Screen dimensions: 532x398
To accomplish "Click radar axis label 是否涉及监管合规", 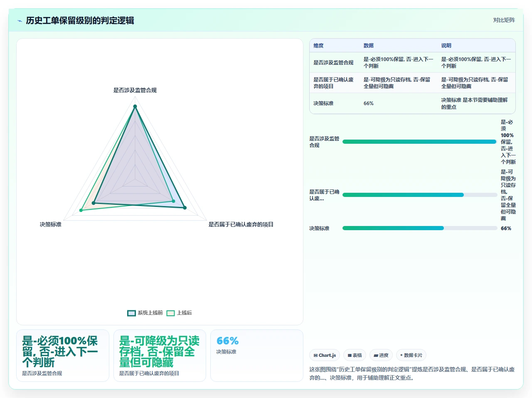I will click(135, 90).
